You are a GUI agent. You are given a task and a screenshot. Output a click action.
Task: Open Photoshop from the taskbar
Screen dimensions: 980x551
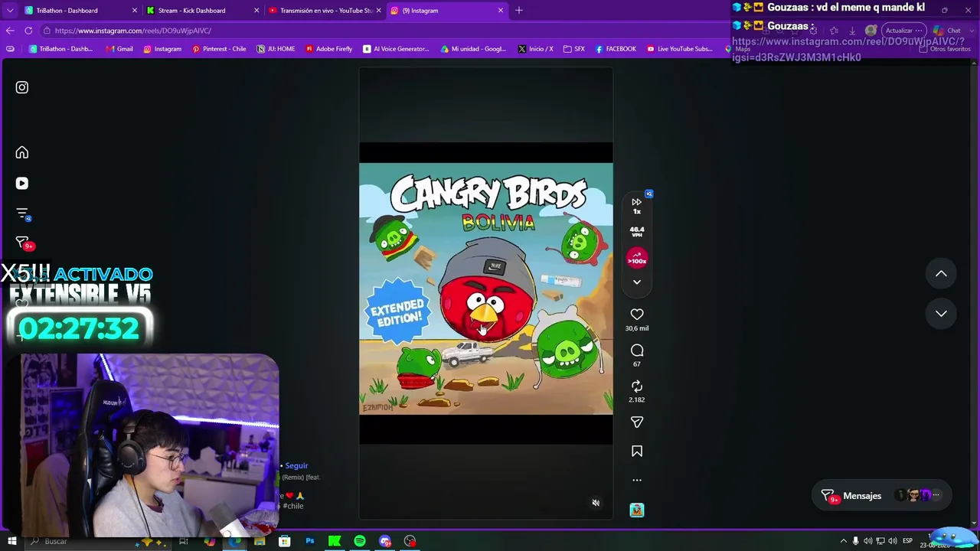tap(309, 542)
